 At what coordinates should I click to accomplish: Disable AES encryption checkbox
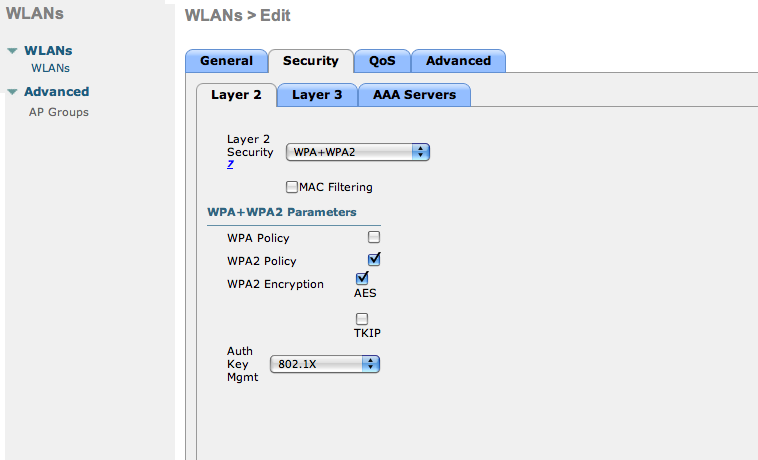coord(362,278)
